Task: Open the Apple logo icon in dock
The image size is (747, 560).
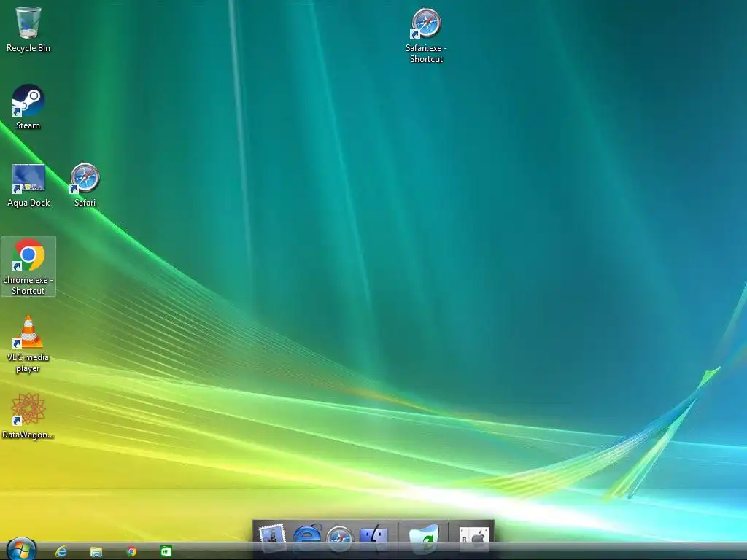Action: tap(474, 537)
